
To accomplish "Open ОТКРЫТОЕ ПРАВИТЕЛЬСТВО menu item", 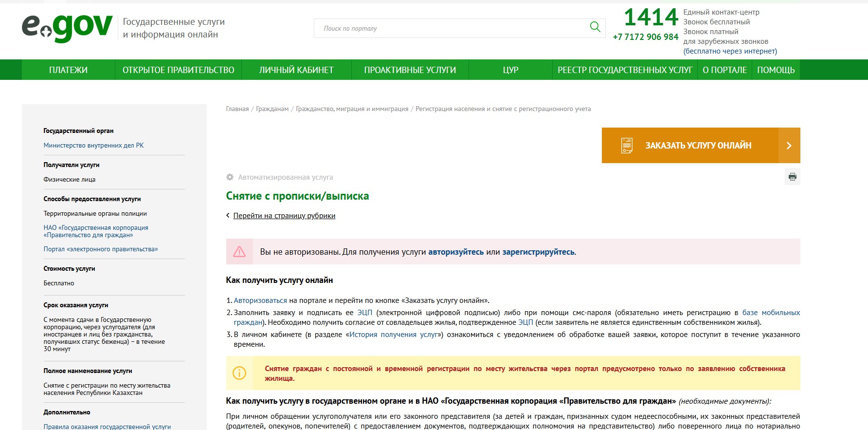I will [x=178, y=70].
